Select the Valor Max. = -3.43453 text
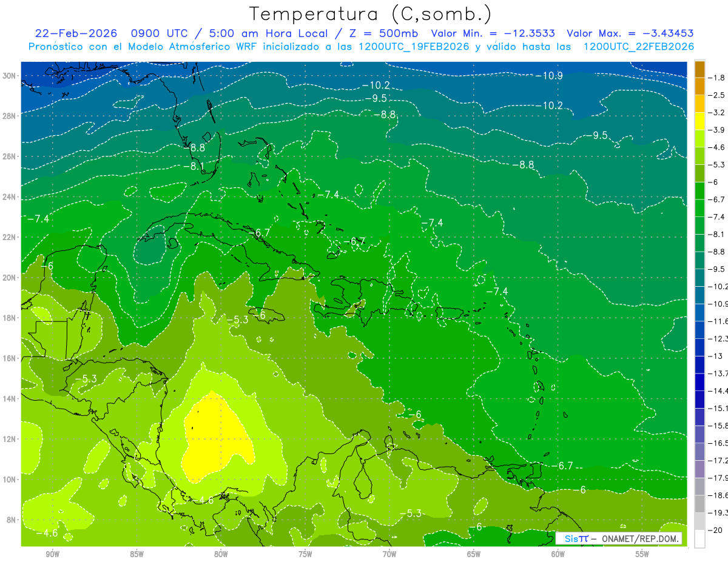 click(630, 33)
